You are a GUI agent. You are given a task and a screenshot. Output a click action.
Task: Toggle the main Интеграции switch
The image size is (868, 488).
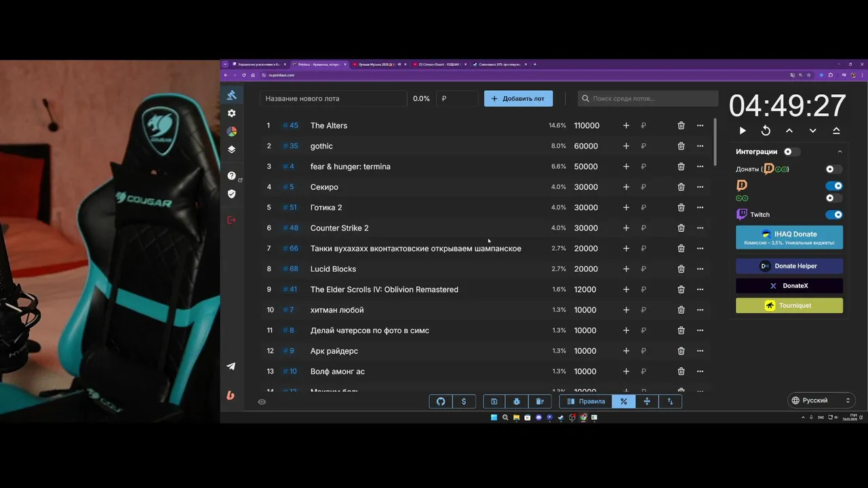pos(791,152)
